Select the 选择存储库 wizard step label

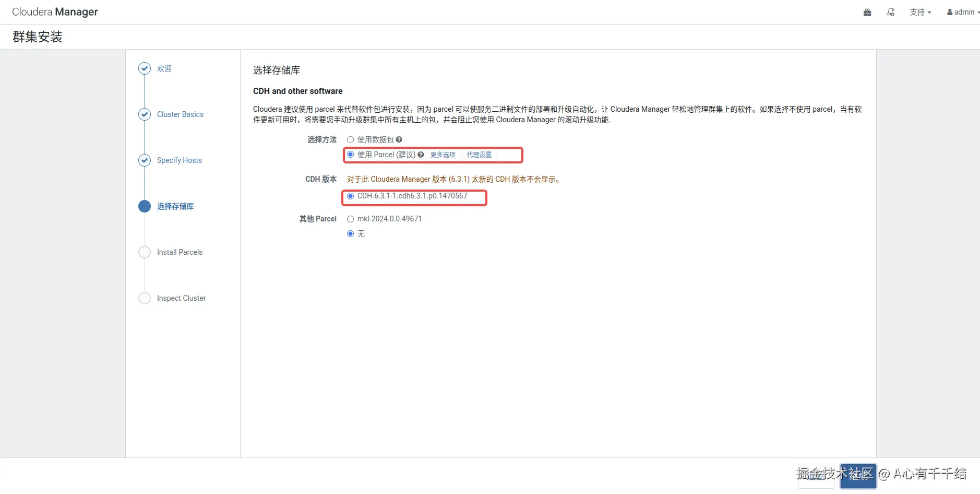[x=175, y=206]
